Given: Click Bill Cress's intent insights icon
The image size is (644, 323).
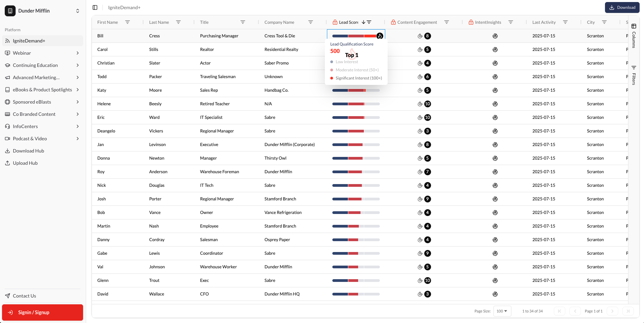Looking at the screenshot, I should [495, 36].
